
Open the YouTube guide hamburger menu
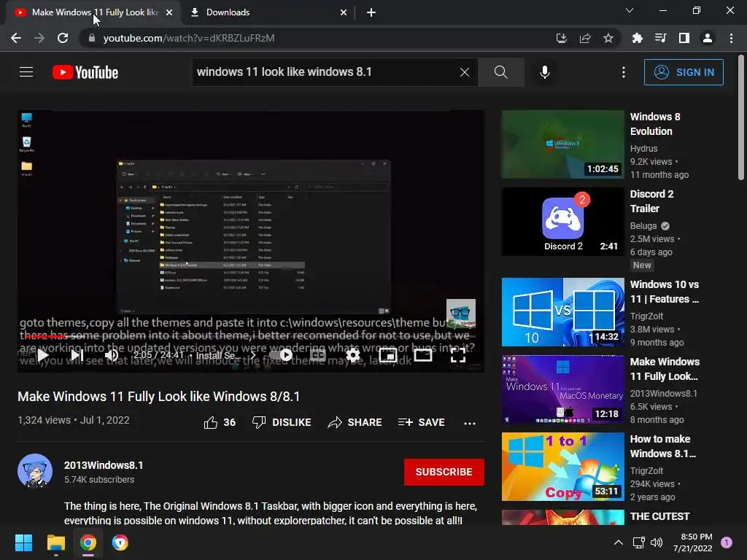point(26,72)
